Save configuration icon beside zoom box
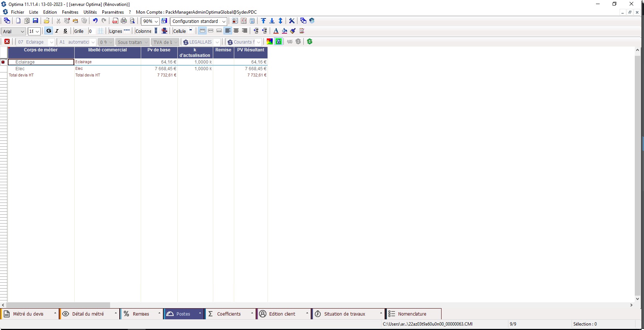 click(x=164, y=21)
